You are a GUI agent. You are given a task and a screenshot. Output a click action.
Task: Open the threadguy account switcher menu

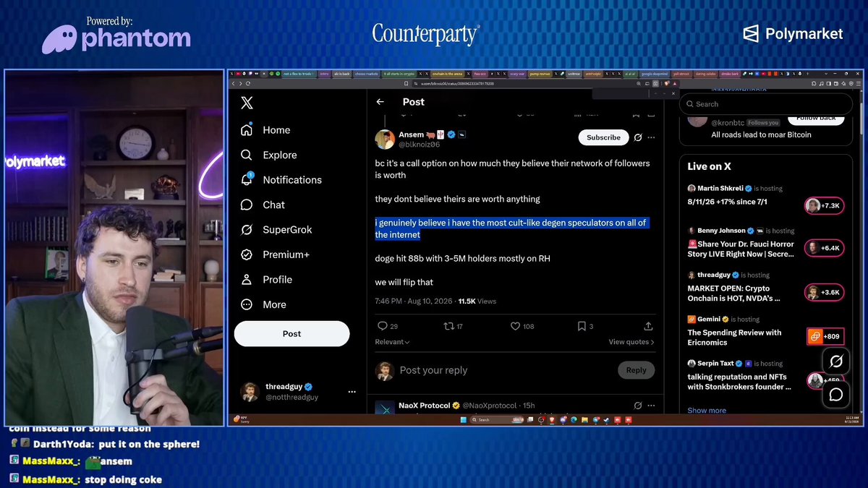click(x=352, y=392)
